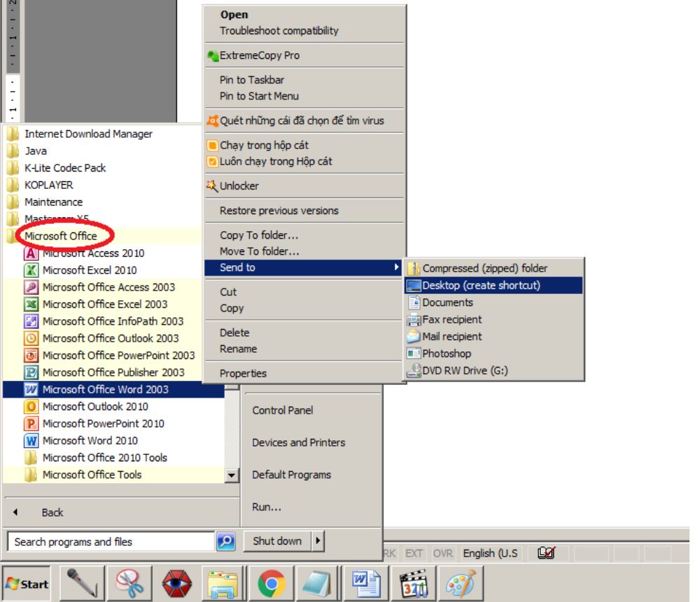The width and height of the screenshot is (700, 602).
Task: Open Properties from the context menu
Action: 304,373
